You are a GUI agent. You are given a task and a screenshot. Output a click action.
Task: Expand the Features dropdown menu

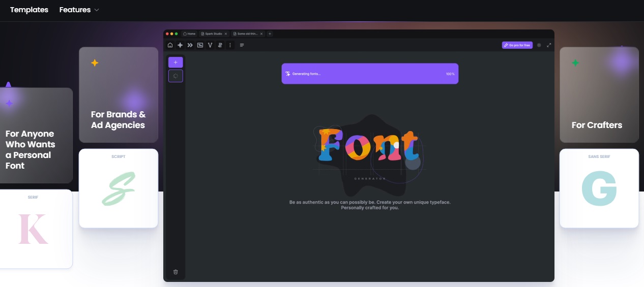(x=79, y=10)
